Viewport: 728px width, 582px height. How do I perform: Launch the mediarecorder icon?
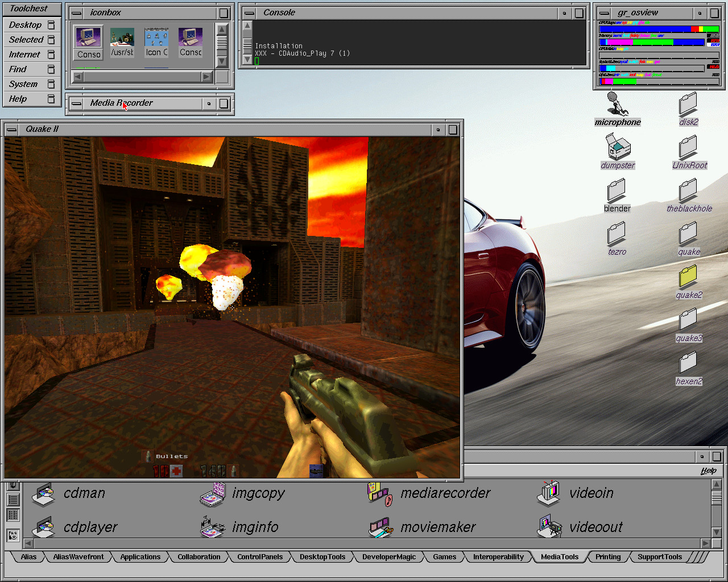[x=380, y=494]
